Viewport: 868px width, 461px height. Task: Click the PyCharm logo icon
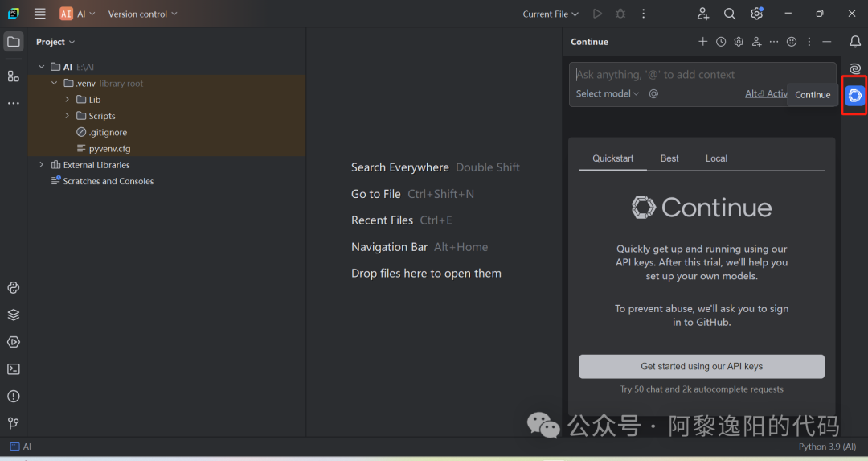click(14, 14)
